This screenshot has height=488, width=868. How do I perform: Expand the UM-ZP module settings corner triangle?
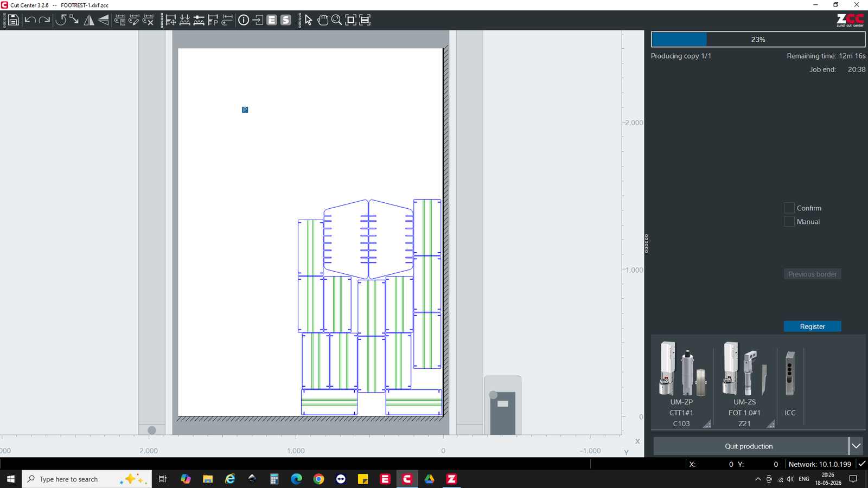(707, 424)
